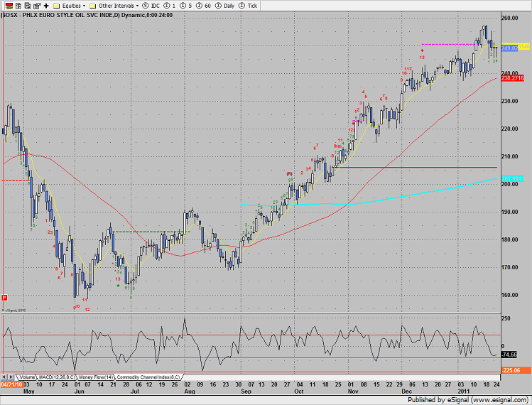Click the fourth toolbar clipboard-style icon

(x=37, y=6)
